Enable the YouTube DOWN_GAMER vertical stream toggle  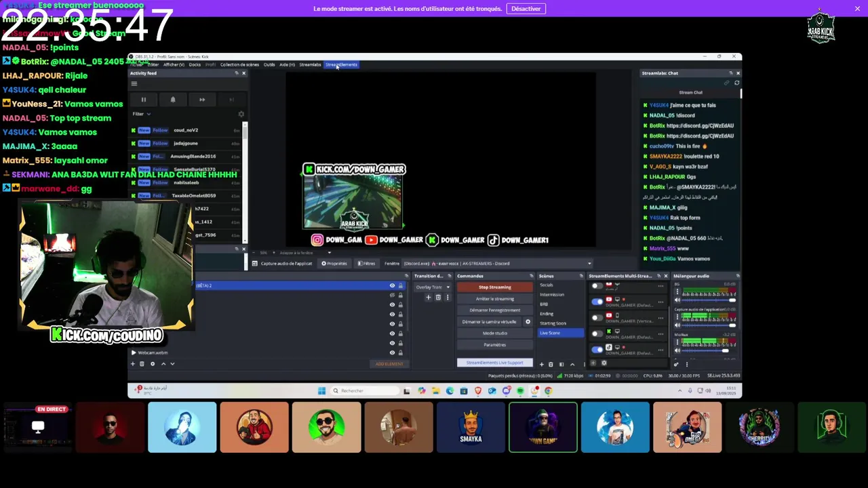[x=597, y=318]
